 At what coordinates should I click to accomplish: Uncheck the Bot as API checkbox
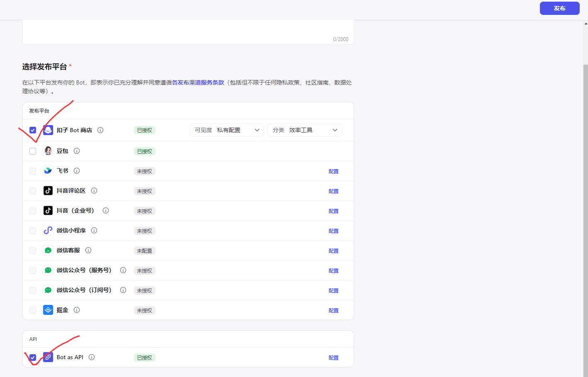(33, 358)
